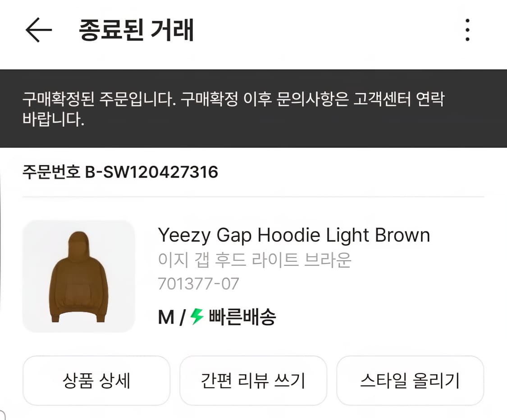Image resolution: width=507 pixels, height=420 pixels.
Task: Tap the back arrow icon
Action: (38, 30)
